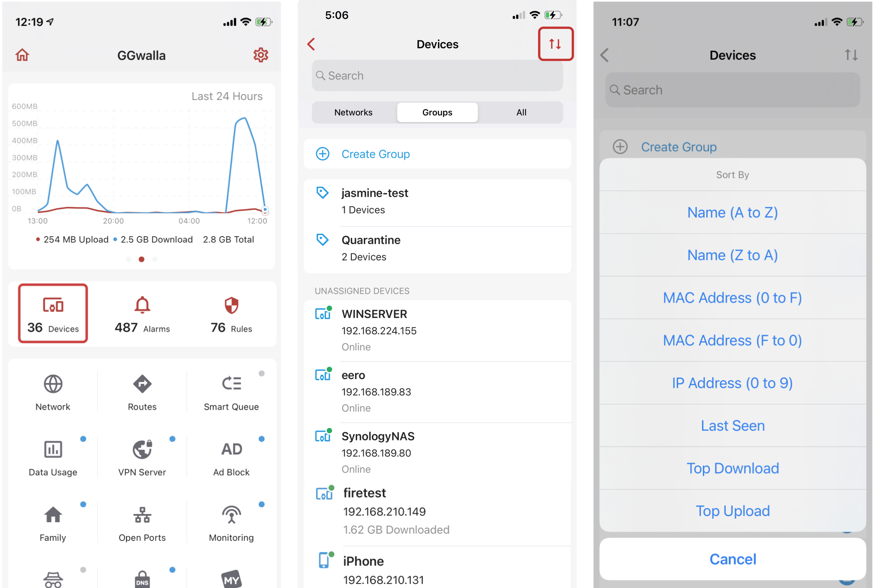Click the Search field in middle Devices screen
Image resolution: width=876 pixels, height=588 pixels.
click(437, 76)
